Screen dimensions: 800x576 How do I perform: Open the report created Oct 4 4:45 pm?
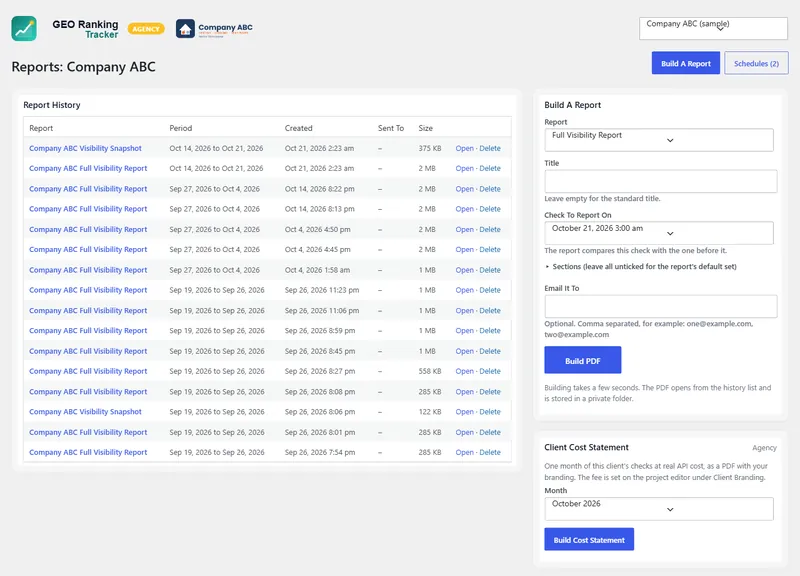pos(88,249)
